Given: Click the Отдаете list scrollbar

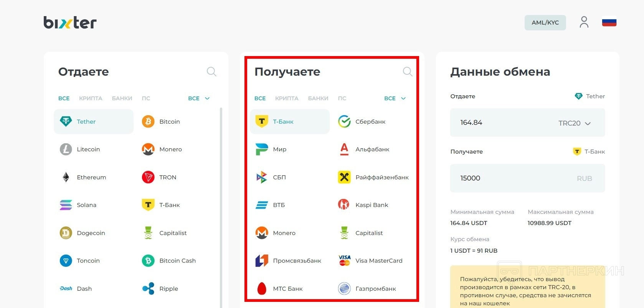Looking at the screenshot, I should click(221, 207).
